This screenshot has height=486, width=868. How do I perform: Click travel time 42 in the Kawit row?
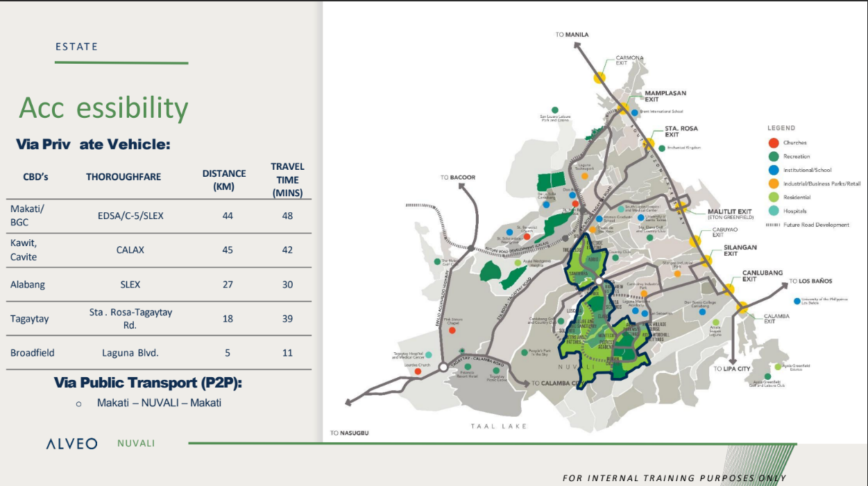coord(287,250)
